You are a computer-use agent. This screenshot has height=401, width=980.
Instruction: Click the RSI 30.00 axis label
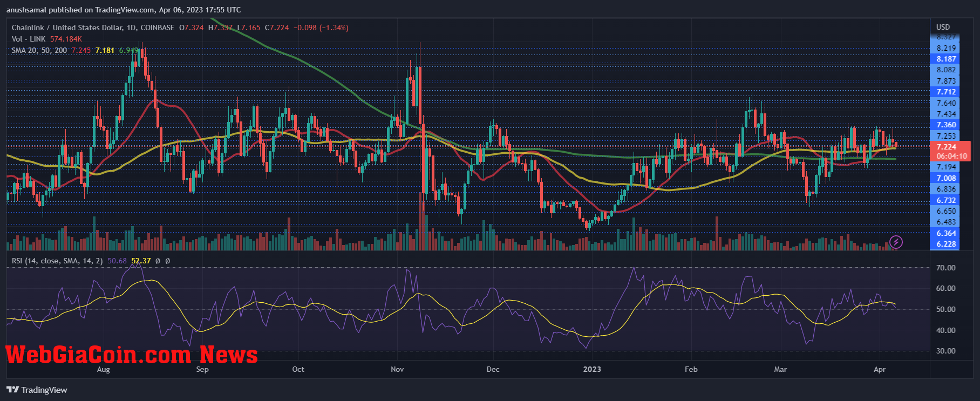pos(945,351)
